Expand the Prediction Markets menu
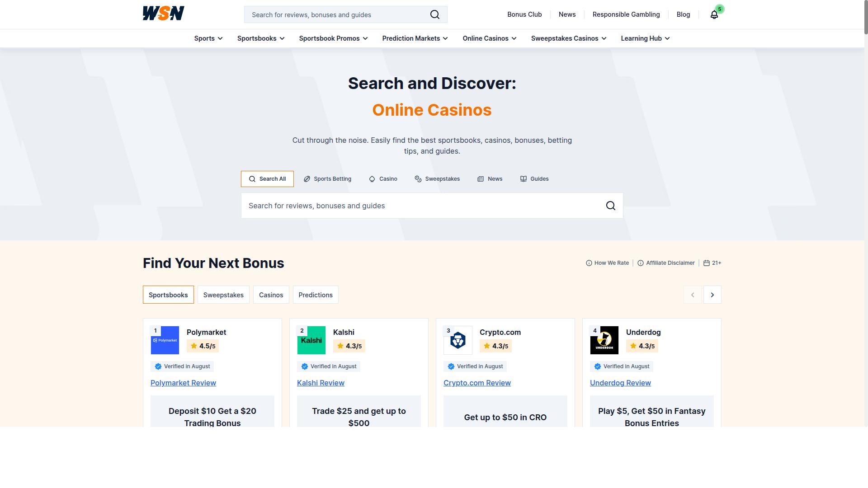Image resolution: width=868 pixels, height=488 pixels. pyautogui.click(x=415, y=38)
